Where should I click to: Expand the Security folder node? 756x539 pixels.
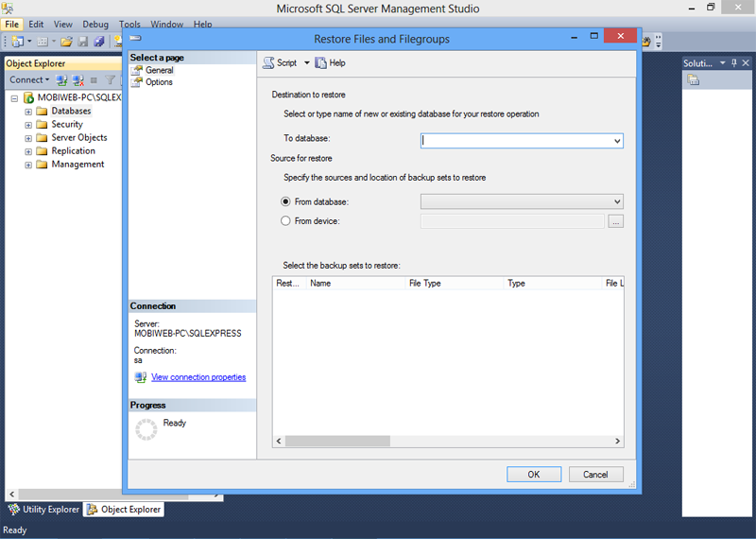[28, 125]
